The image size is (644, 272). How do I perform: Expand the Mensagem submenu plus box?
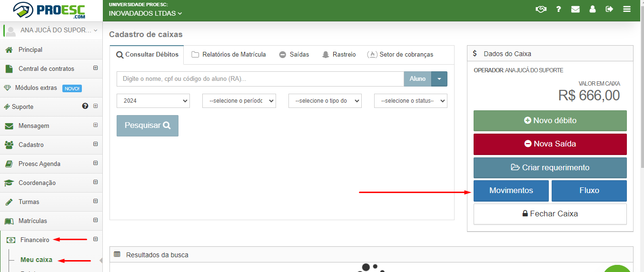[95, 125]
